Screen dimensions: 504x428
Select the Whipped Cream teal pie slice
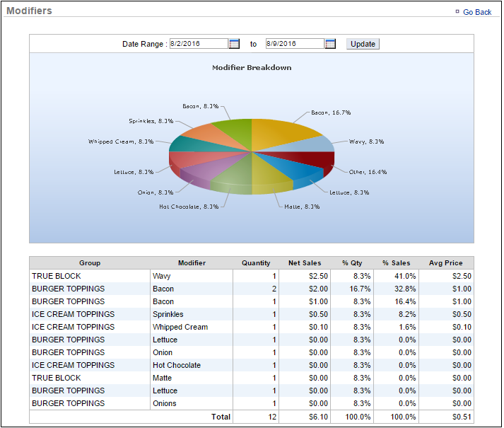click(196, 146)
